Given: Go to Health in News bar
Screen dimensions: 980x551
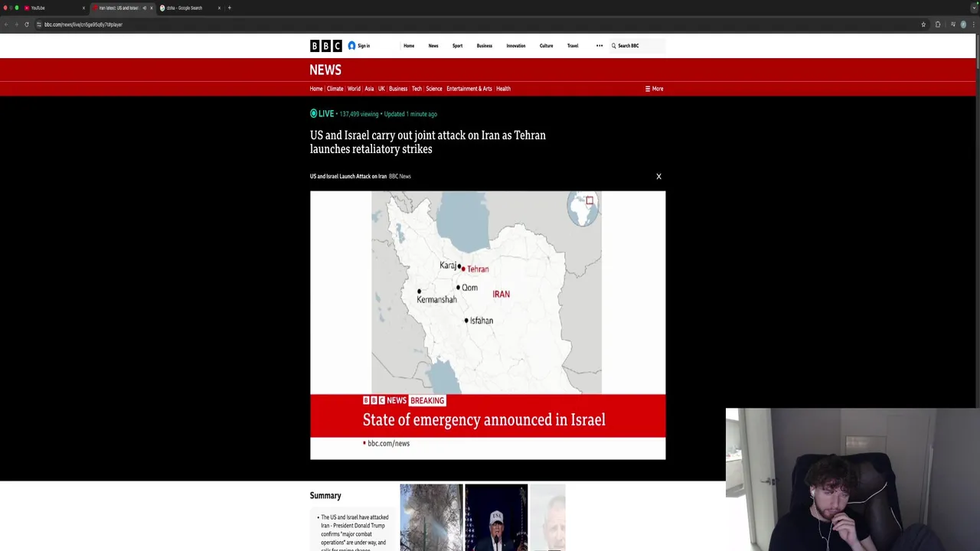Looking at the screenshot, I should [503, 89].
